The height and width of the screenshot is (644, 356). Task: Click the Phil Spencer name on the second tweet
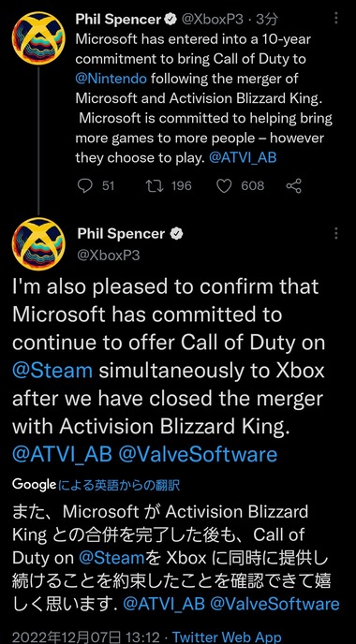[121, 234]
